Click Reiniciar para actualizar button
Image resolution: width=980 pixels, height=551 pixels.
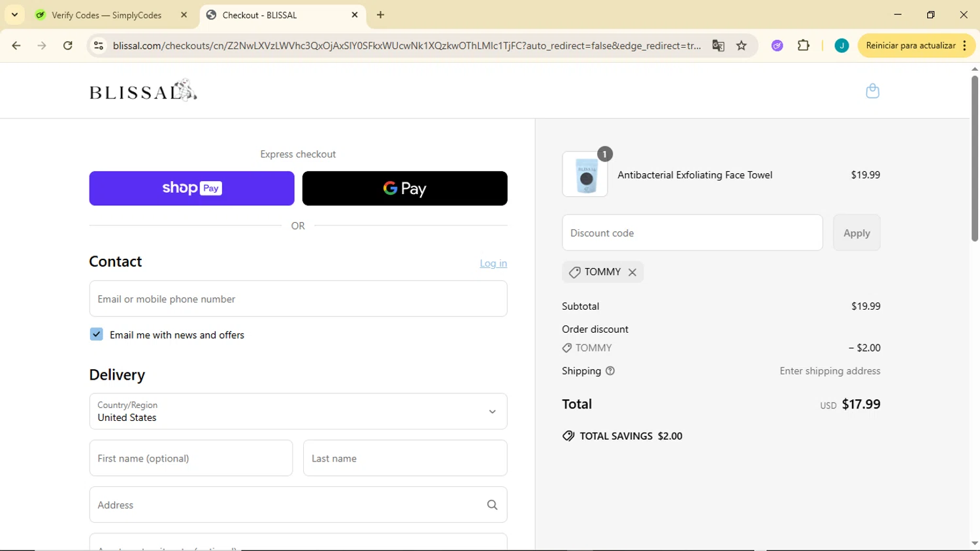tap(910, 46)
